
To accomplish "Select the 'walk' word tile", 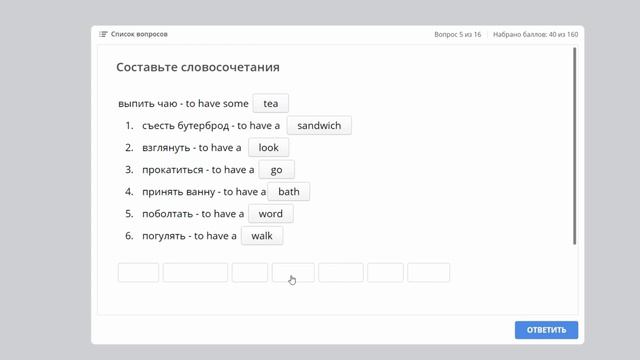I will click(262, 236).
